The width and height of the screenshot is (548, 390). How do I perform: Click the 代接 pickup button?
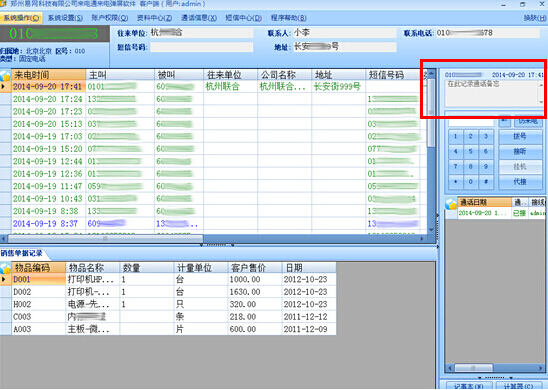(520, 182)
